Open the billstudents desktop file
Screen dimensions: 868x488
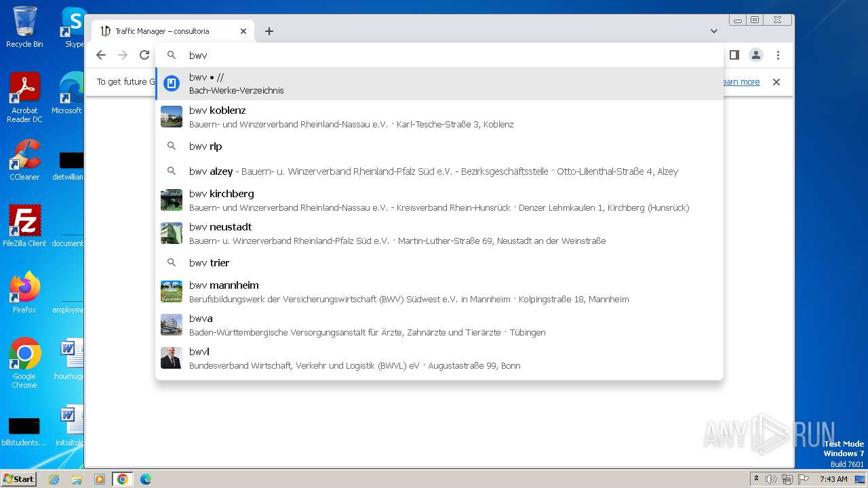tap(24, 432)
